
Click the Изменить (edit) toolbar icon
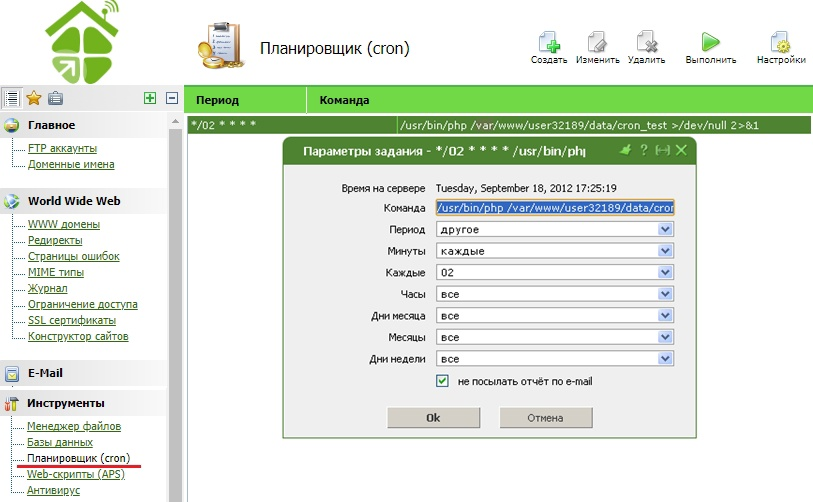(x=597, y=43)
